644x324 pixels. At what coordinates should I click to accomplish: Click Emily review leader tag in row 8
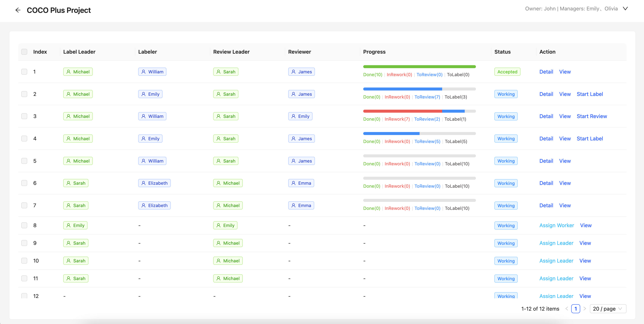tap(225, 225)
